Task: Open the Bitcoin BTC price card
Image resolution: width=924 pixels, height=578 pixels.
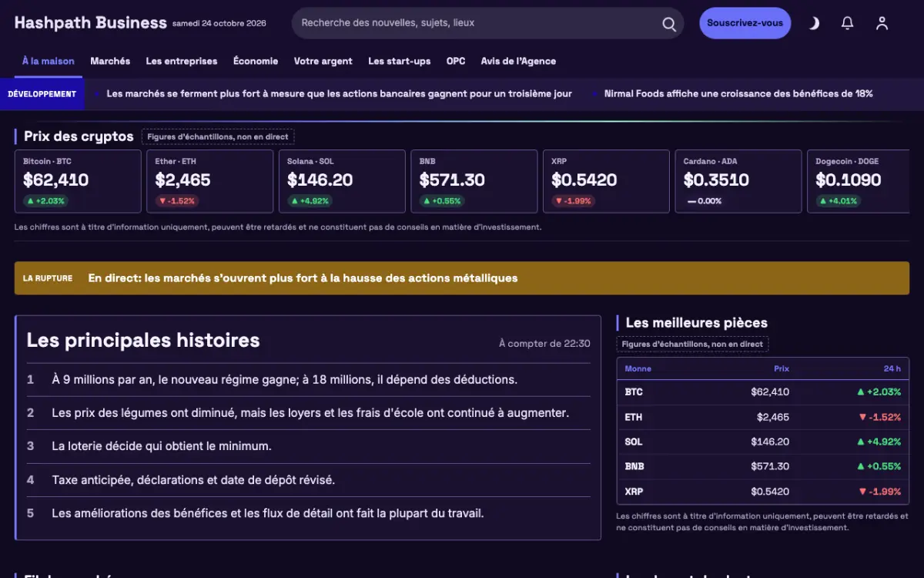Action: 78,181
